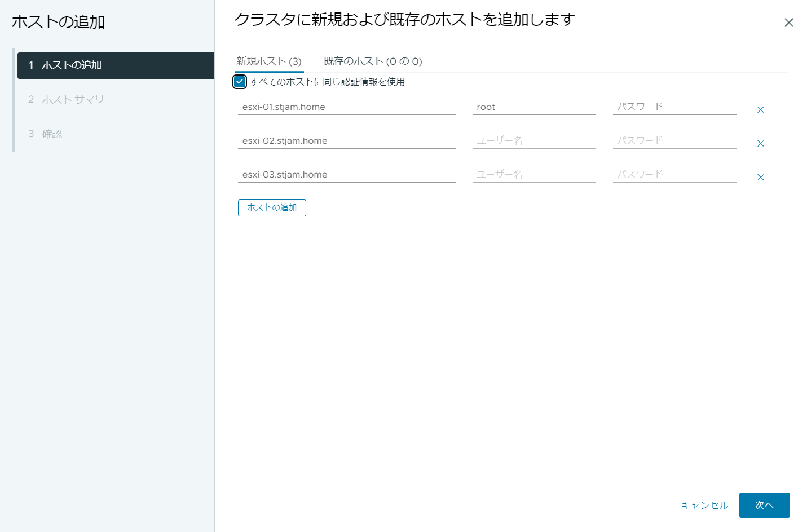
Task: Click the キャンセル button
Action: 705,506
